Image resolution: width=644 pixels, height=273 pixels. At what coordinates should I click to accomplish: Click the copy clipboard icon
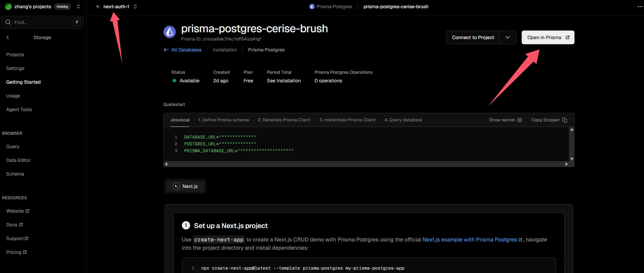point(565,120)
